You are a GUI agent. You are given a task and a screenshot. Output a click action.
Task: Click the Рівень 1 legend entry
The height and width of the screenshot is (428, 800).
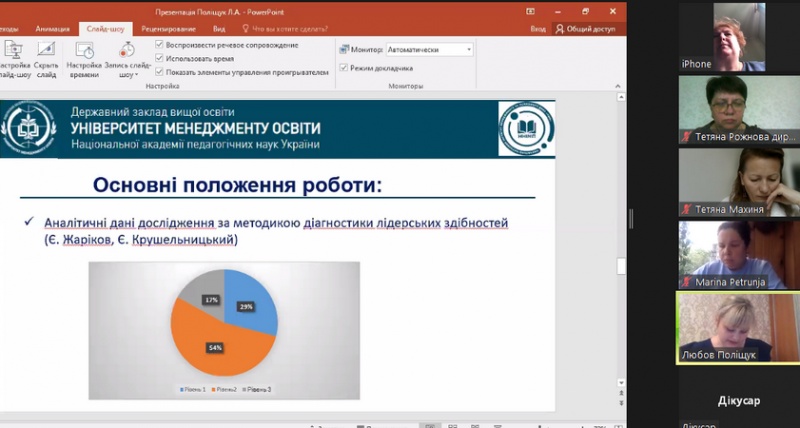point(193,389)
